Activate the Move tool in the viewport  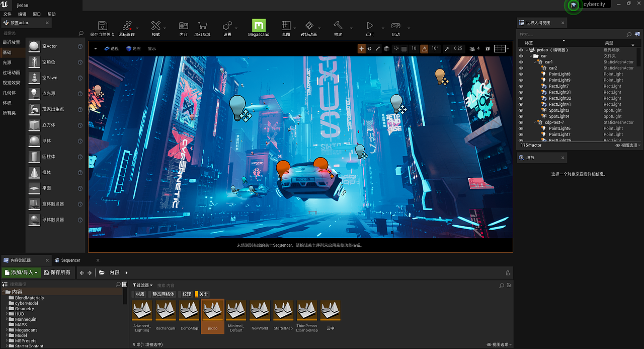[361, 48]
